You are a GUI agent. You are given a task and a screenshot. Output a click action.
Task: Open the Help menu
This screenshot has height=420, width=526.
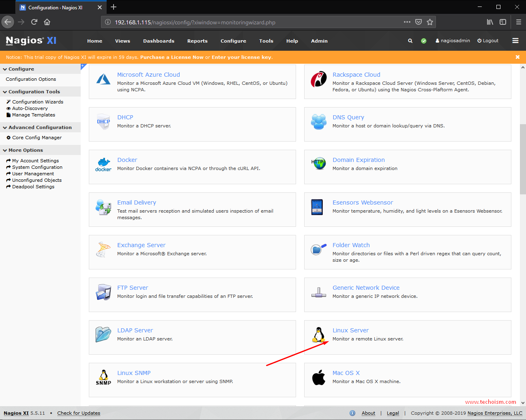coord(292,41)
